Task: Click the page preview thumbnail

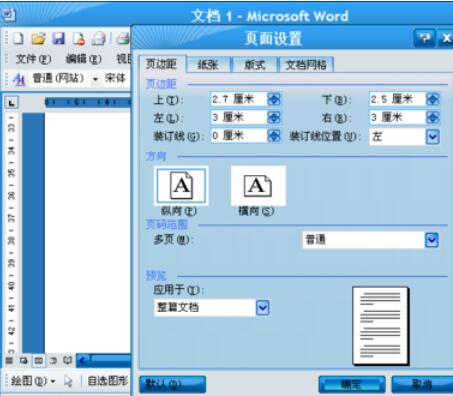Action: [x=381, y=326]
